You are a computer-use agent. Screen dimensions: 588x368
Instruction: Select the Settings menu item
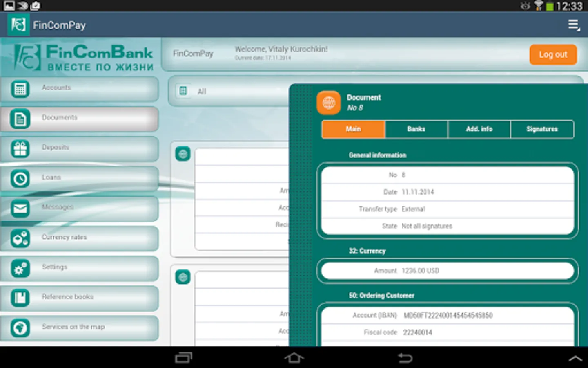pos(79,269)
